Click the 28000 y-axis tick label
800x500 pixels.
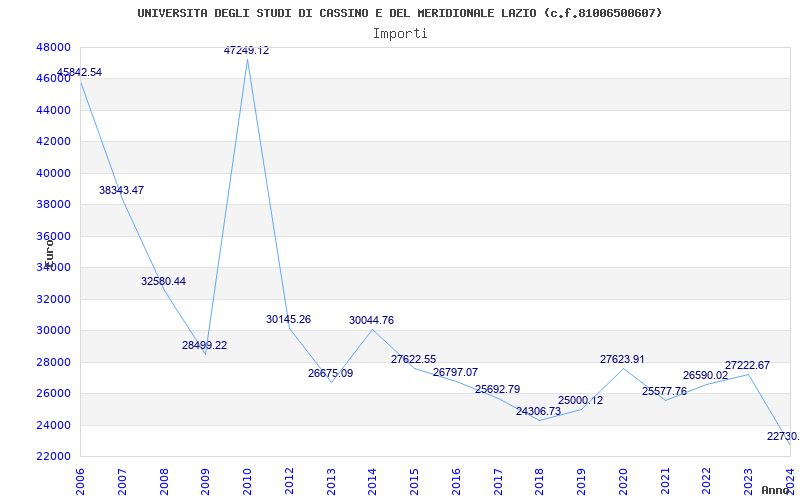coord(53,362)
